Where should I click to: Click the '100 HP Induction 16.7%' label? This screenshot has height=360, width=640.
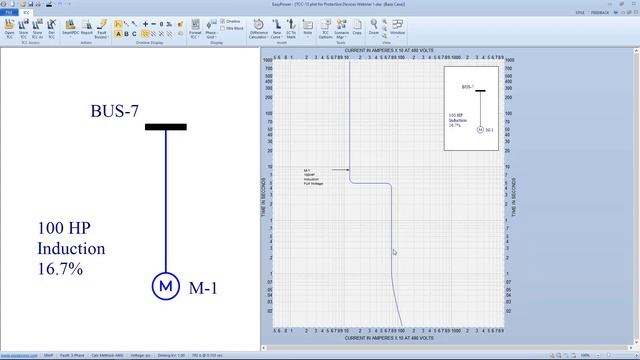pyautogui.click(x=71, y=248)
